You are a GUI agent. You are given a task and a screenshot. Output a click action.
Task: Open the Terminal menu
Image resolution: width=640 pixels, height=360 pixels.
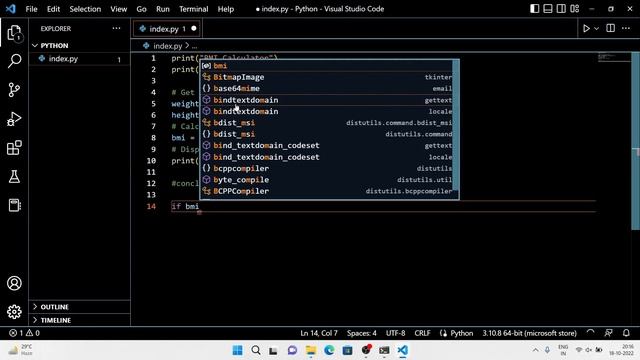(x=193, y=9)
